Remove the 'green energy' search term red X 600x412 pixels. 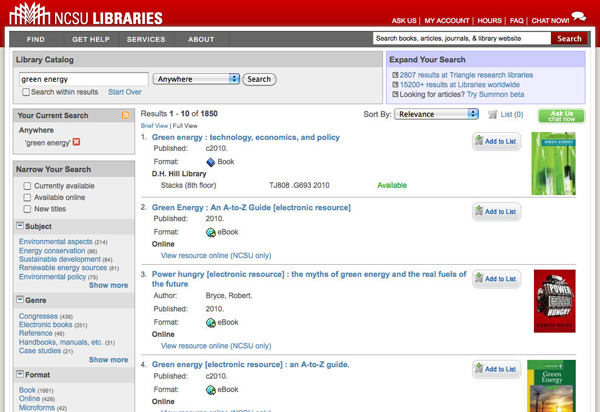[76, 143]
